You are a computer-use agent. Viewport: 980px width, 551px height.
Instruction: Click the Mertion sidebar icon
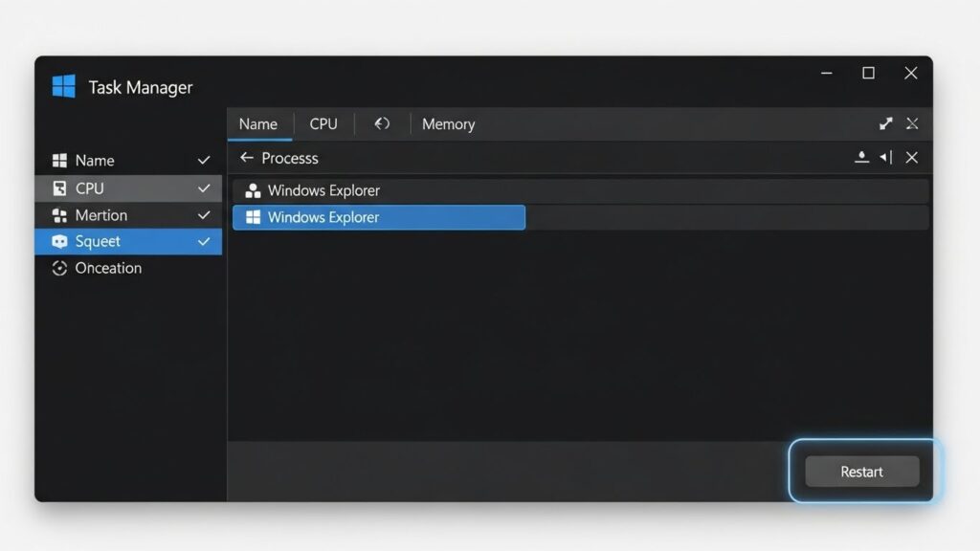pos(59,215)
